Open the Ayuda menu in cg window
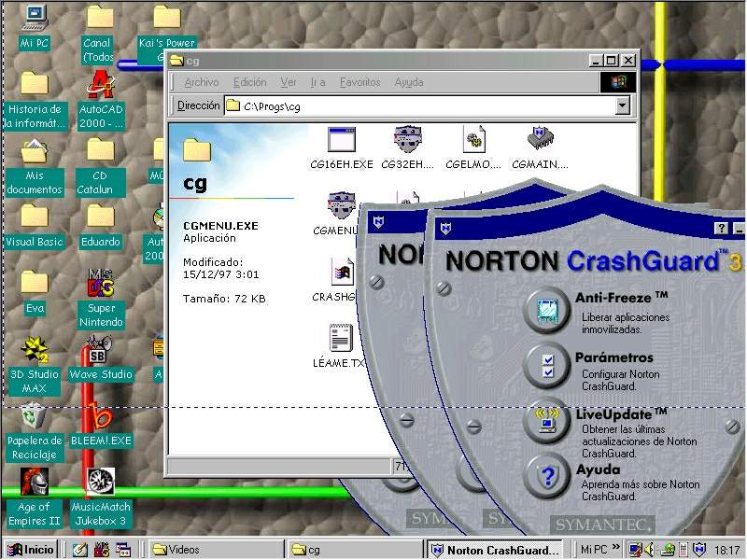Viewport: 747px width, 560px height. (x=409, y=82)
